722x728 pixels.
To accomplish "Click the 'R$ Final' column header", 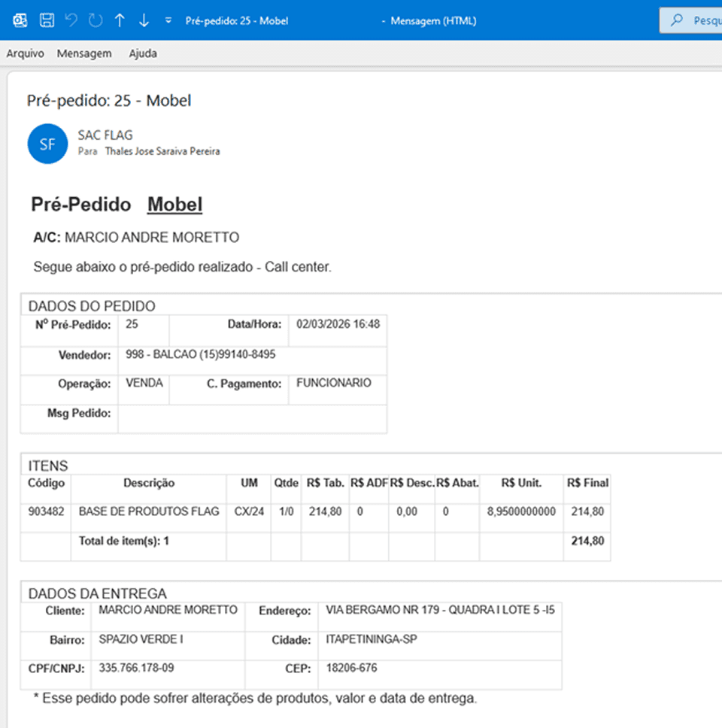I will point(587,484).
